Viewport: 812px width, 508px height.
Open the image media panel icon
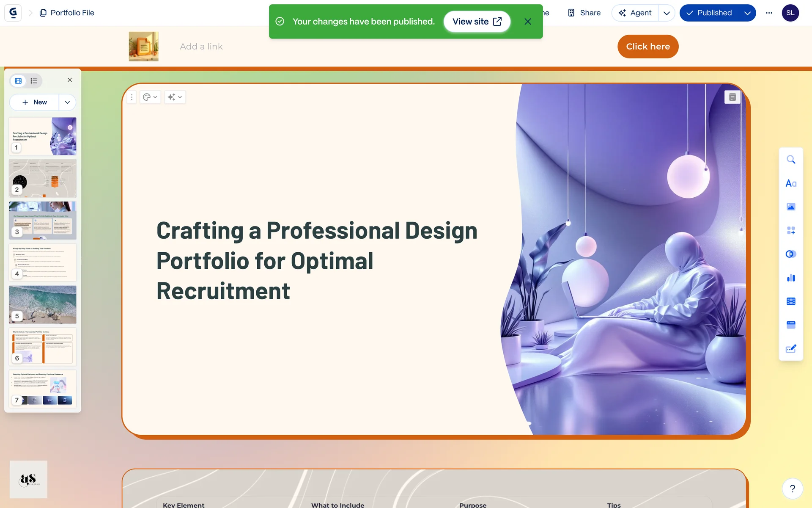[x=791, y=207]
